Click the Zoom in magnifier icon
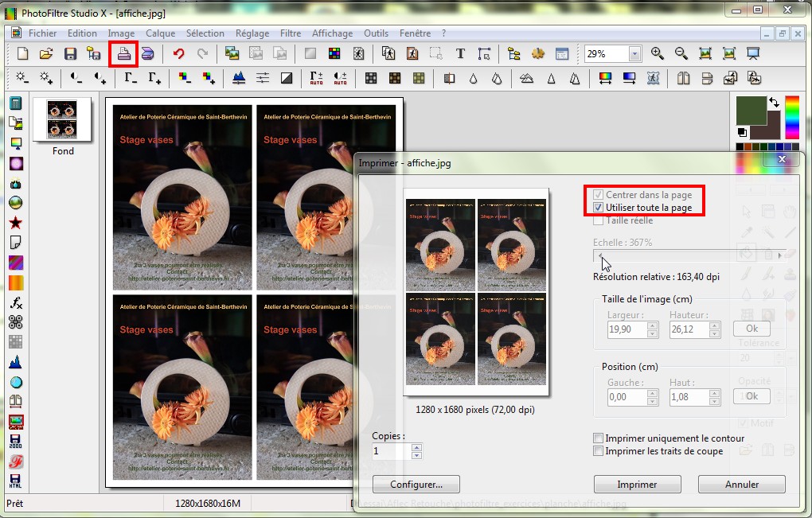This screenshot has width=812, height=518. [657, 53]
